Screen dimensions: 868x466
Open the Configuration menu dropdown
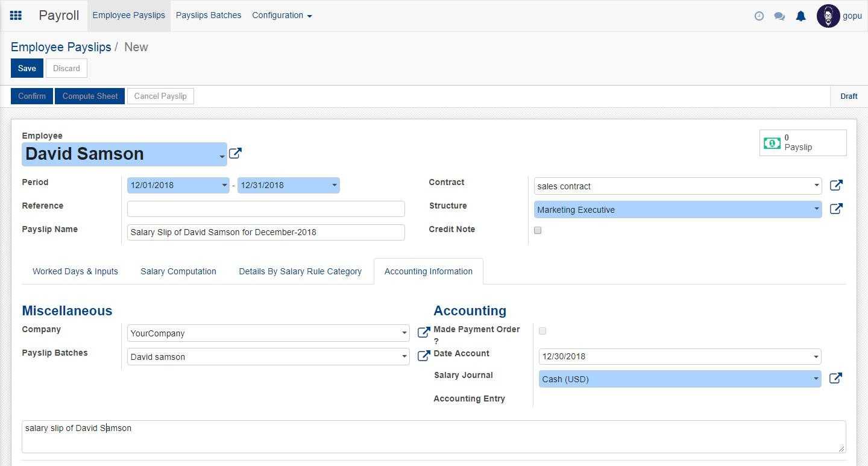pos(281,16)
